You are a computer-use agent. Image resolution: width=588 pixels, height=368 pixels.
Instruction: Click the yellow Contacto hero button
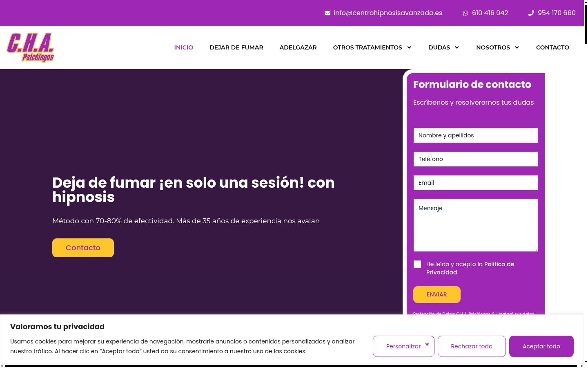point(83,248)
